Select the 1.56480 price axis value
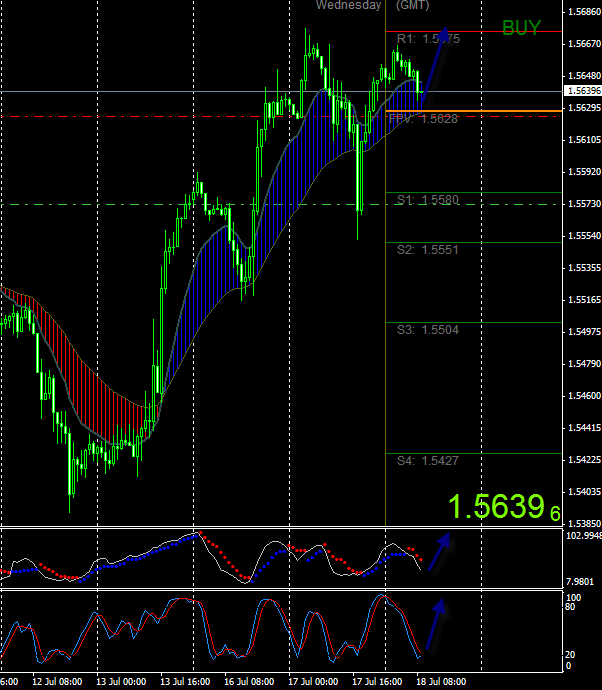The height and width of the screenshot is (690, 602). tap(584, 76)
